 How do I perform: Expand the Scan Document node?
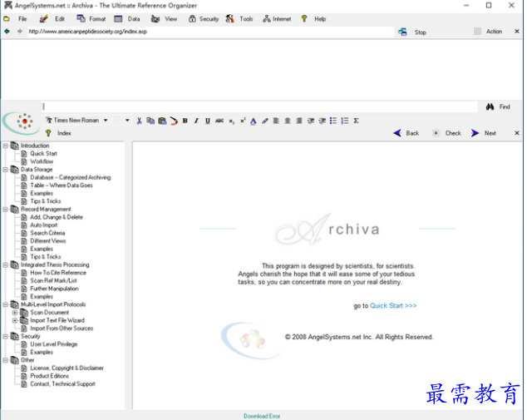click(x=15, y=313)
